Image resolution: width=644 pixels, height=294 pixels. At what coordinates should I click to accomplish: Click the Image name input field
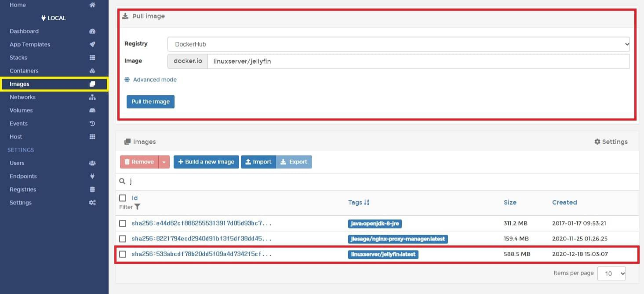418,61
